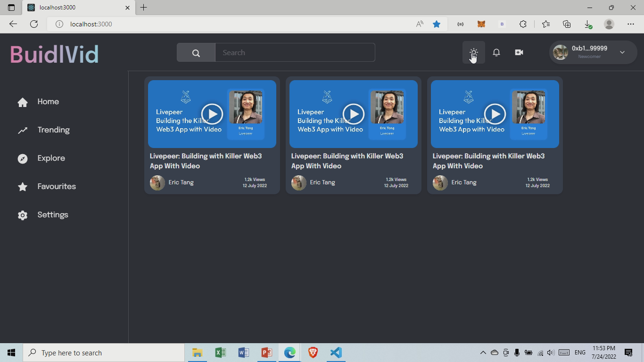644x362 pixels.
Task: Click the Read aloud icon in address bar
Action: coord(420,24)
